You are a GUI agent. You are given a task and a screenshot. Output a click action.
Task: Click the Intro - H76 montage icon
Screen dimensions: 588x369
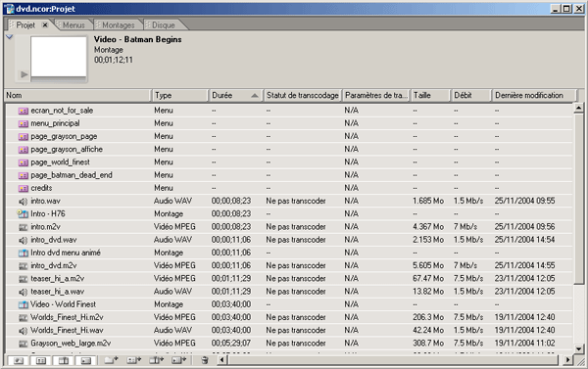pyautogui.click(x=23, y=214)
